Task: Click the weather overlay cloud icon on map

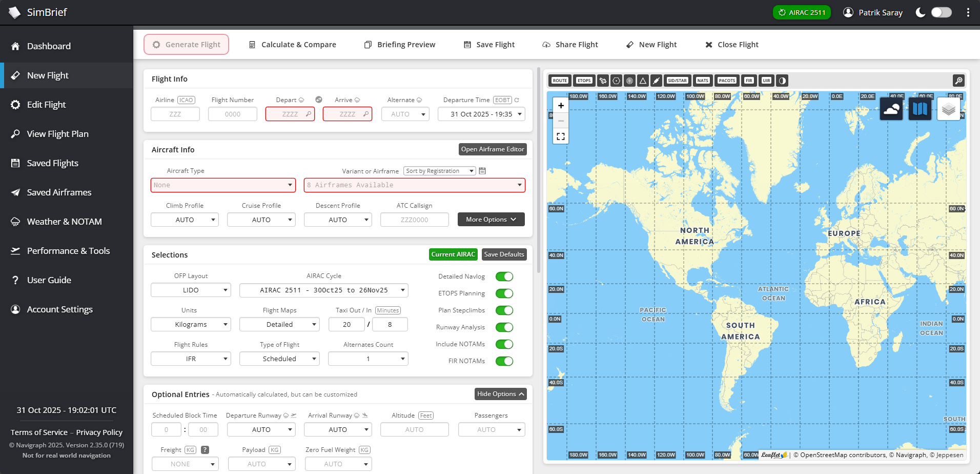Action: [x=891, y=109]
